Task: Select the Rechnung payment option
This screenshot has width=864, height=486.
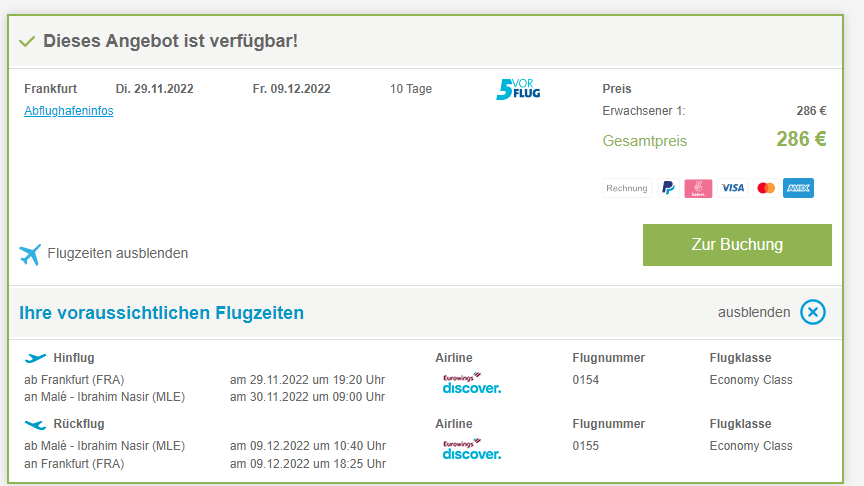Action: pyautogui.click(x=627, y=188)
